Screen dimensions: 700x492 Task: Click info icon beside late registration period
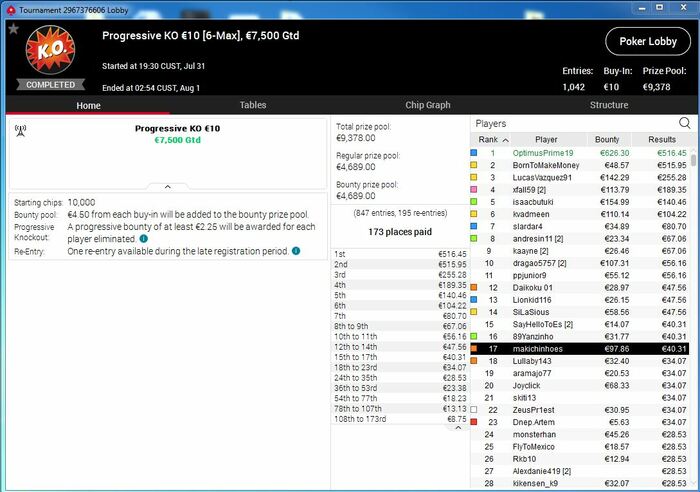pyautogui.click(x=296, y=251)
